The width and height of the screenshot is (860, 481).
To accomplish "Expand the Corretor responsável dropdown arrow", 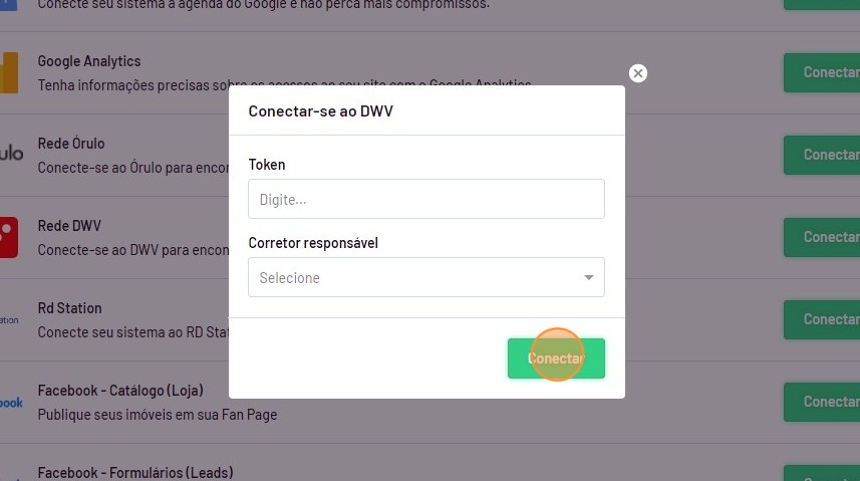I will [589, 278].
